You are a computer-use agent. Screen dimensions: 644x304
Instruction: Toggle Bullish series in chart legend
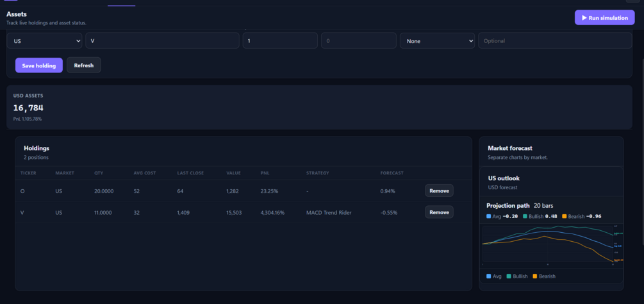[x=517, y=276]
